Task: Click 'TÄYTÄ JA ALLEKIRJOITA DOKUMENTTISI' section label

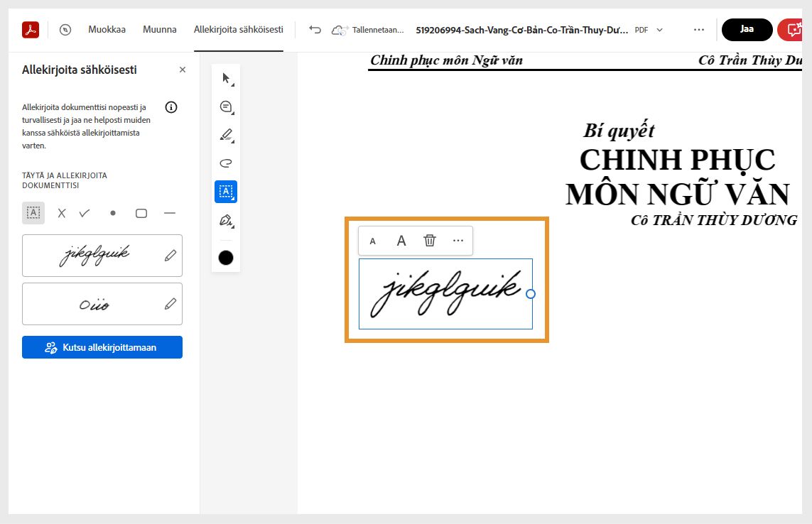Action: tap(65, 180)
